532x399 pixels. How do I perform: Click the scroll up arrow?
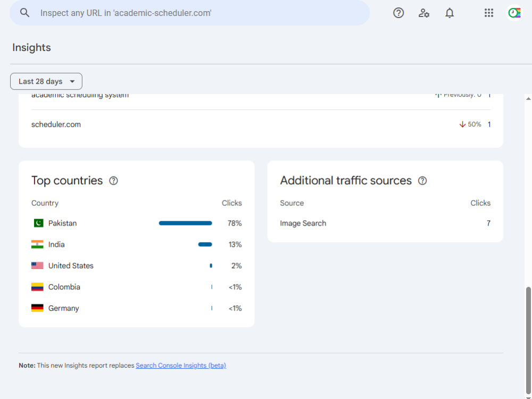(x=528, y=99)
